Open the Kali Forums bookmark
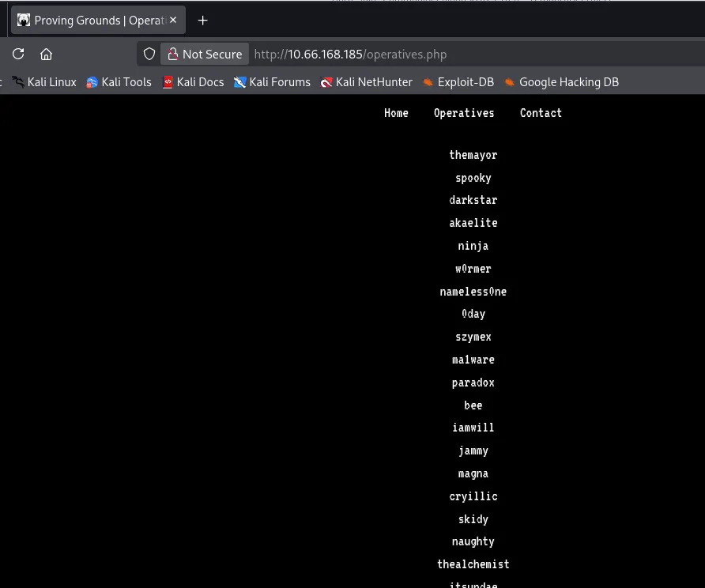 tap(272, 82)
